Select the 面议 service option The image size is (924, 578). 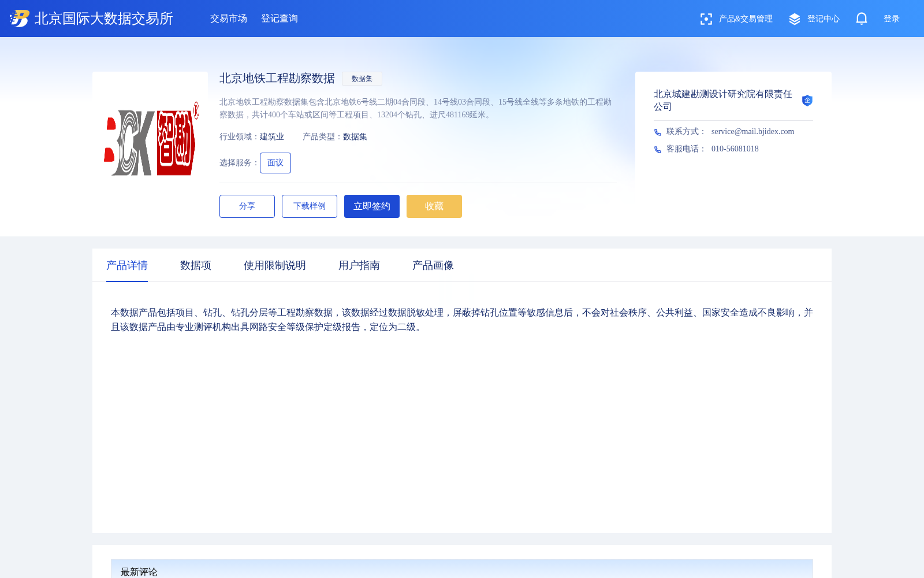tap(275, 163)
